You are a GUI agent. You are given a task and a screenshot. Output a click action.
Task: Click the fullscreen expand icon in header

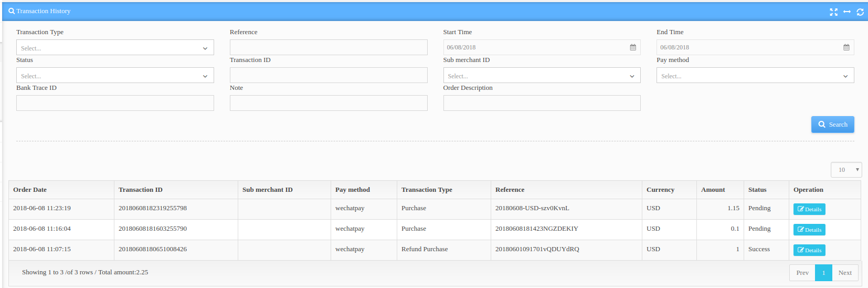click(833, 12)
